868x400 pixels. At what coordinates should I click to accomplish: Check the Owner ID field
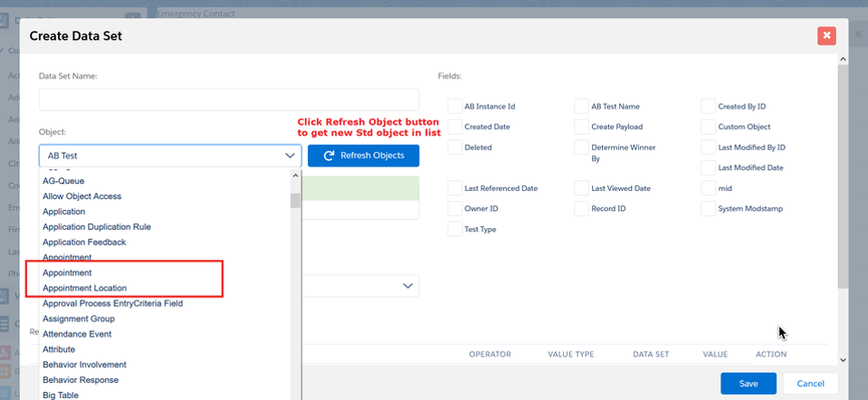pyautogui.click(x=455, y=208)
